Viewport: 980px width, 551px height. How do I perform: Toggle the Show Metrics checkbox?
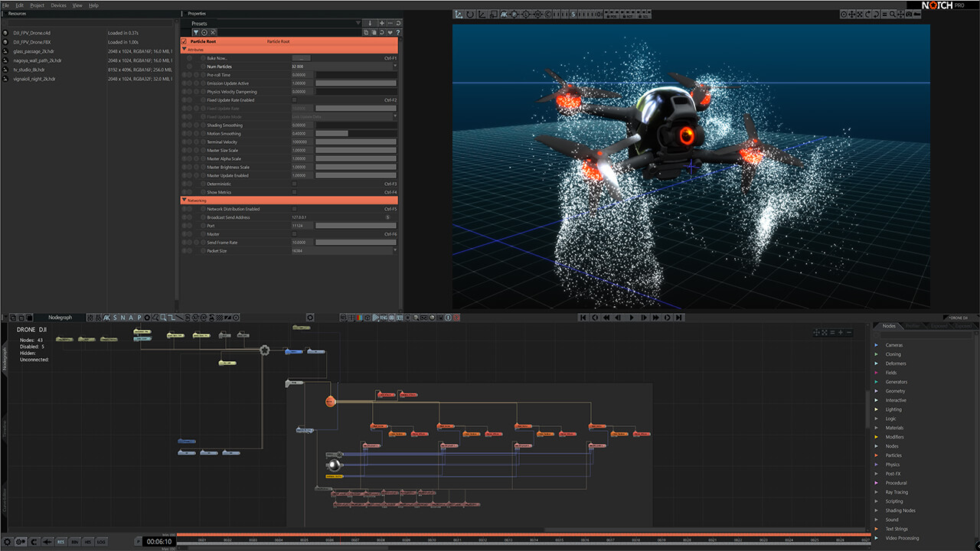tap(294, 192)
